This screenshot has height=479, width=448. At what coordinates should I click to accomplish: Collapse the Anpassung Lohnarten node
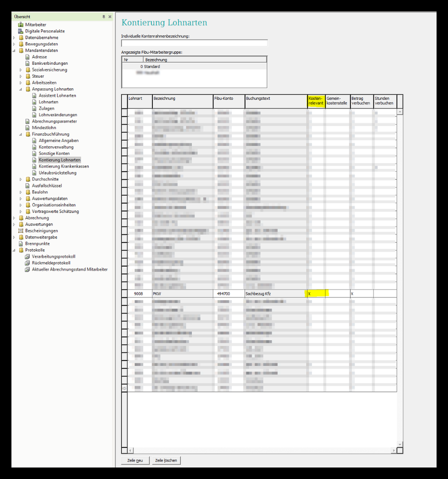click(21, 89)
